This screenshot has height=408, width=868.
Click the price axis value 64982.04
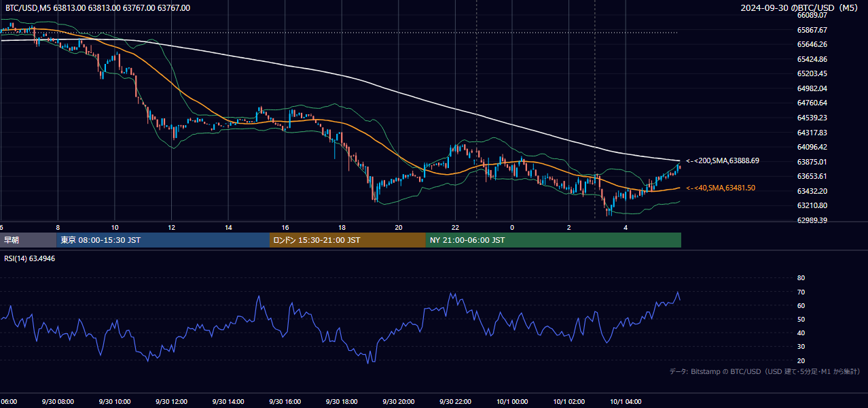[x=812, y=88]
